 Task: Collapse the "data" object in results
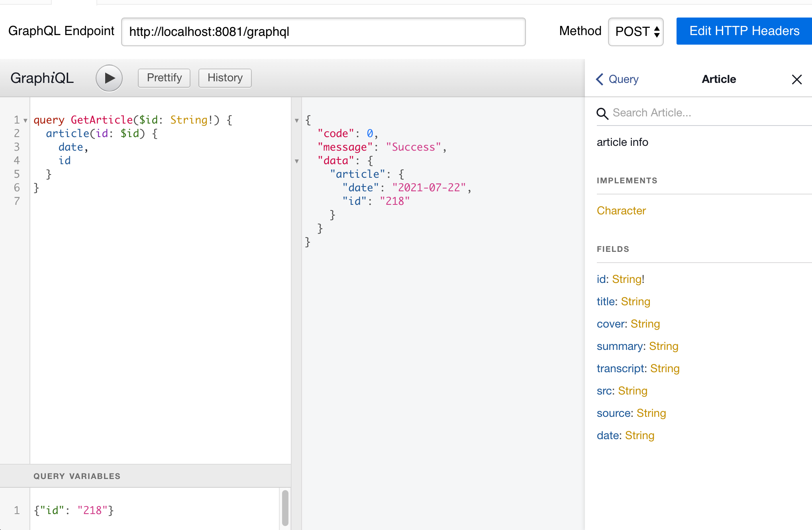point(297,161)
